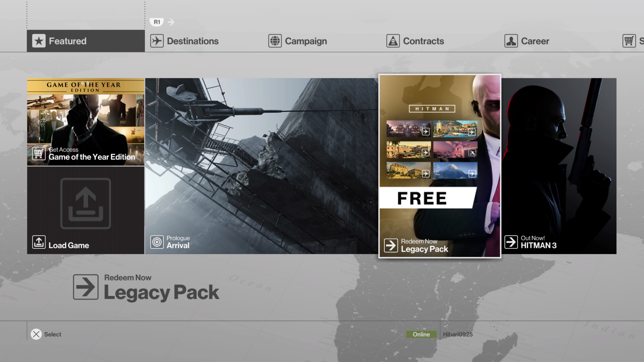Click the upload icon next to Load Game
The height and width of the screenshot is (362, 644).
(39, 242)
